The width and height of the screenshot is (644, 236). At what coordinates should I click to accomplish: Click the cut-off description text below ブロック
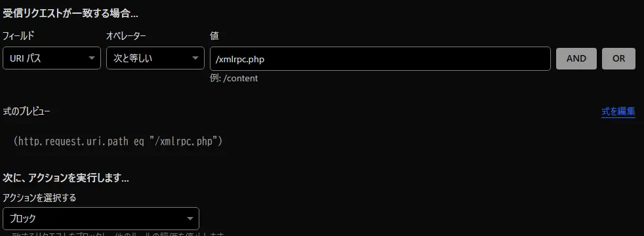(x=115, y=234)
